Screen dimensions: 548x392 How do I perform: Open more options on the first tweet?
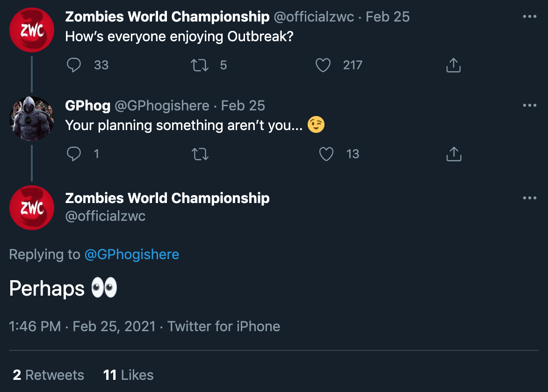529,17
